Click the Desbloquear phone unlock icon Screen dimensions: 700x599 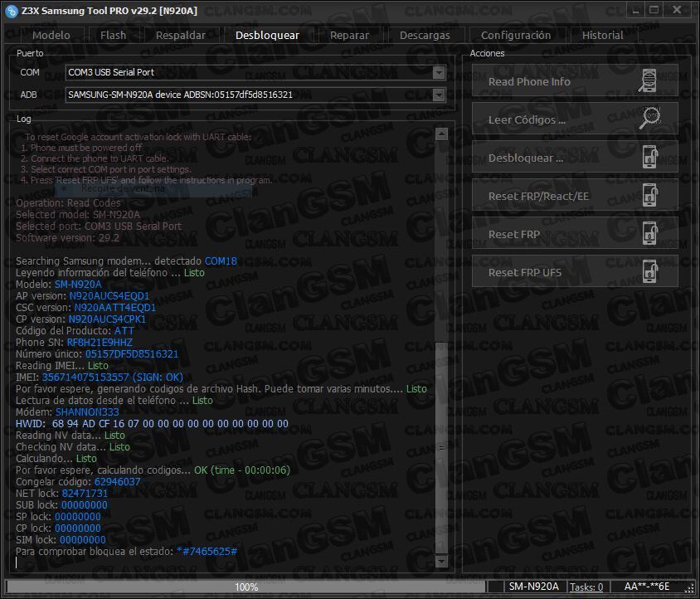click(650, 157)
